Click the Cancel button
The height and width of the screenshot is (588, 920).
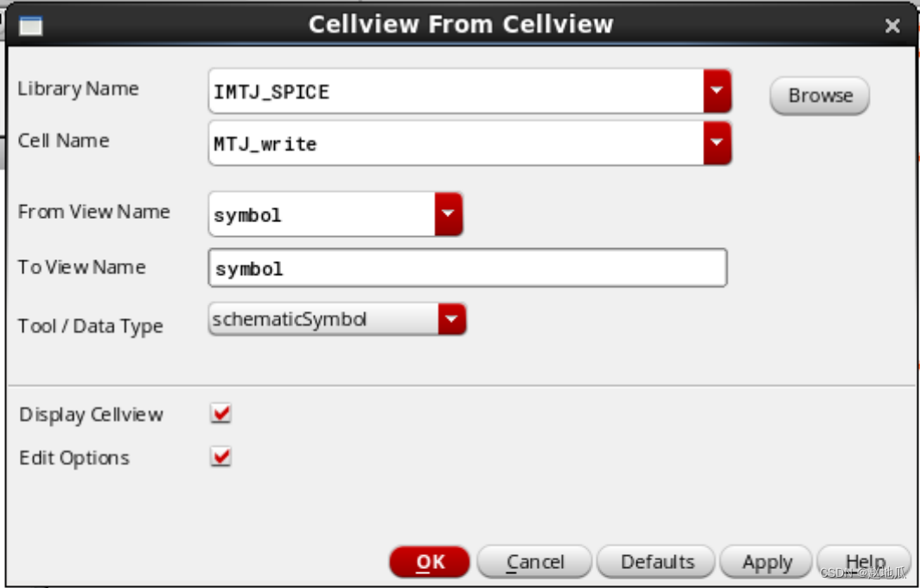click(x=534, y=562)
